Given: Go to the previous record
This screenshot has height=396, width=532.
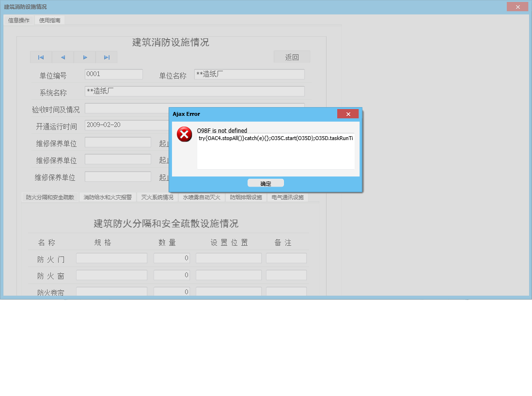Looking at the screenshot, I should point(63,57).
